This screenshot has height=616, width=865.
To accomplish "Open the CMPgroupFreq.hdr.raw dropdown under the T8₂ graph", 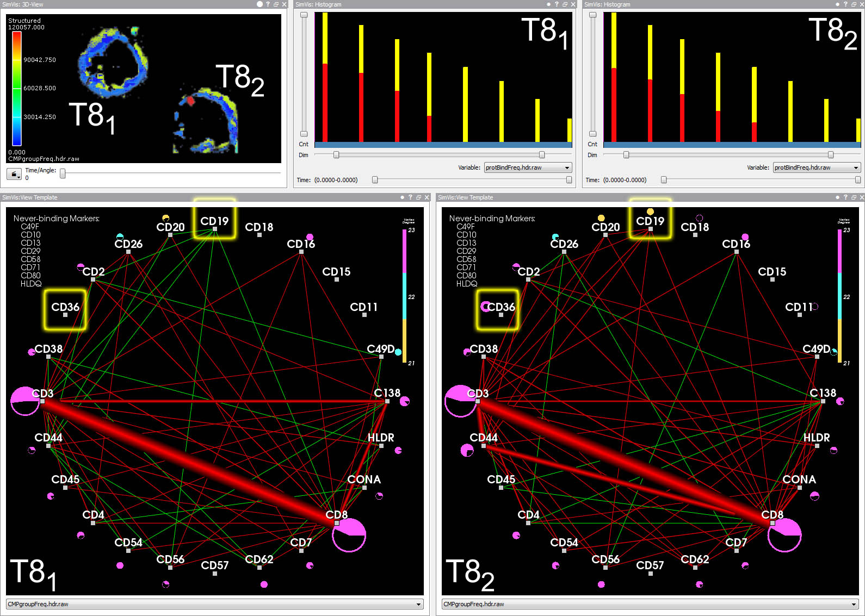I will tap(650, 604).
